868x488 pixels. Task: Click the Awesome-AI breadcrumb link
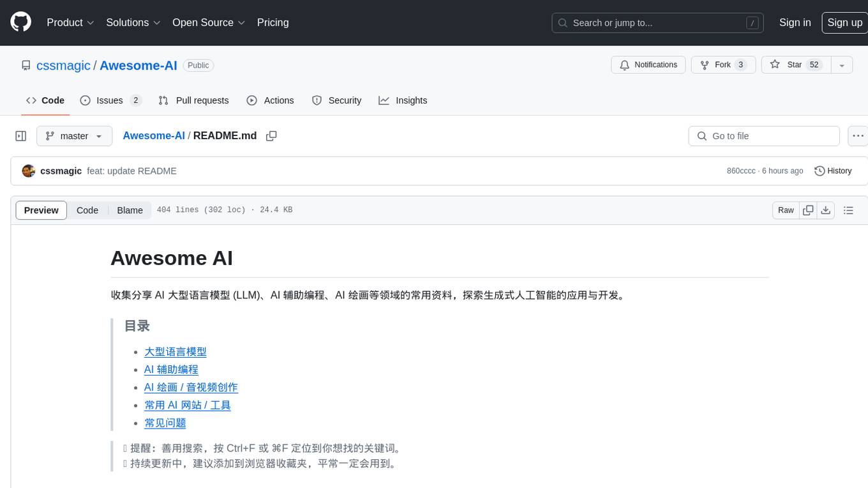pos(154,135)
